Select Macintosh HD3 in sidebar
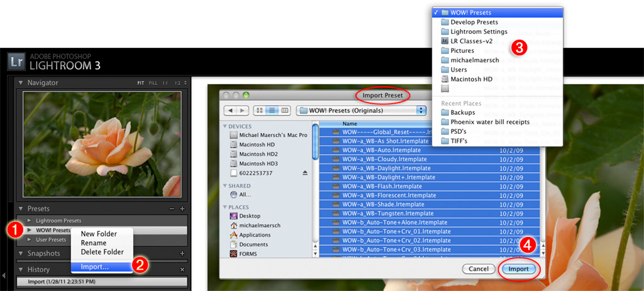 click(254, 163)
